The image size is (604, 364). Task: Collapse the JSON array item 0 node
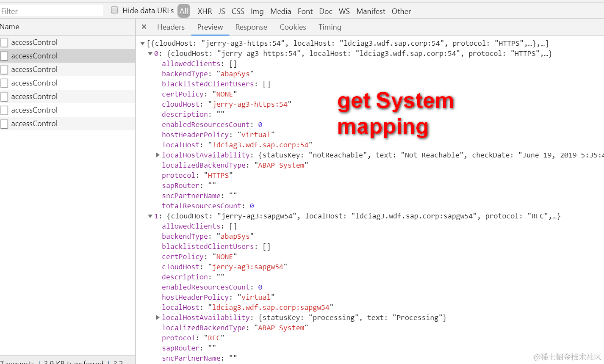150,53
